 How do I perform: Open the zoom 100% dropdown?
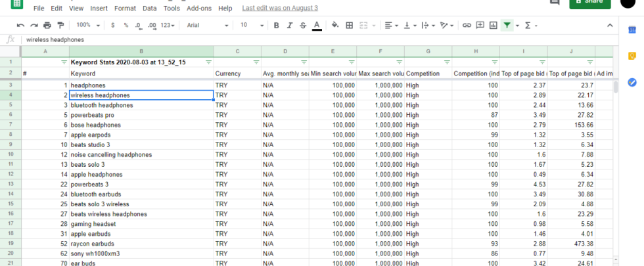[x=88, y=26]
